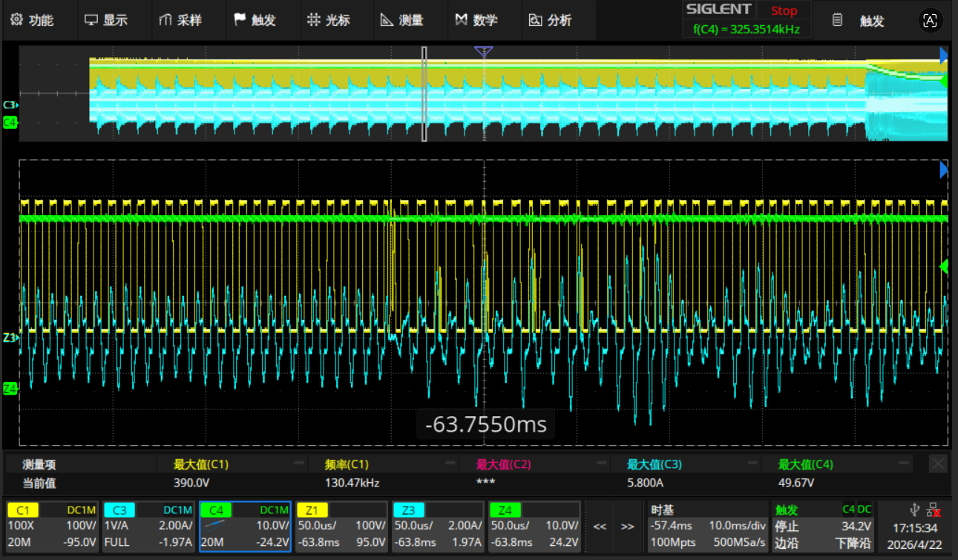958x560 pixels.
Task: Click the >> scroll right arrow
Action: (x=628, y=527)
